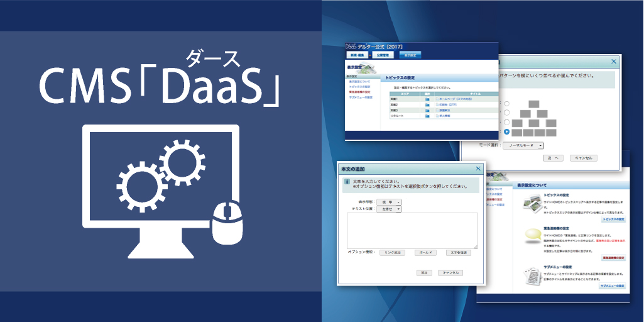
Task: Open the 表示形態 dropdown
Action: tap(388, 202)
